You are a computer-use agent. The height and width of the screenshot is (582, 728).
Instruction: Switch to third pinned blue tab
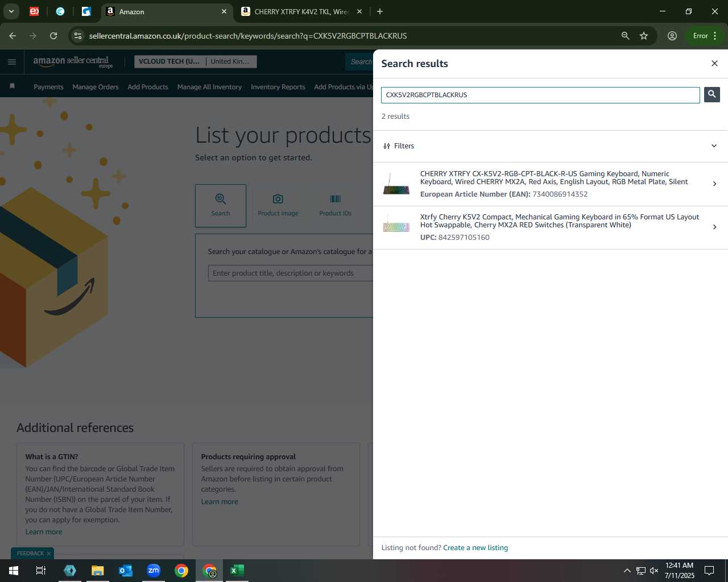pyautogui.click(x=86, y=11)
